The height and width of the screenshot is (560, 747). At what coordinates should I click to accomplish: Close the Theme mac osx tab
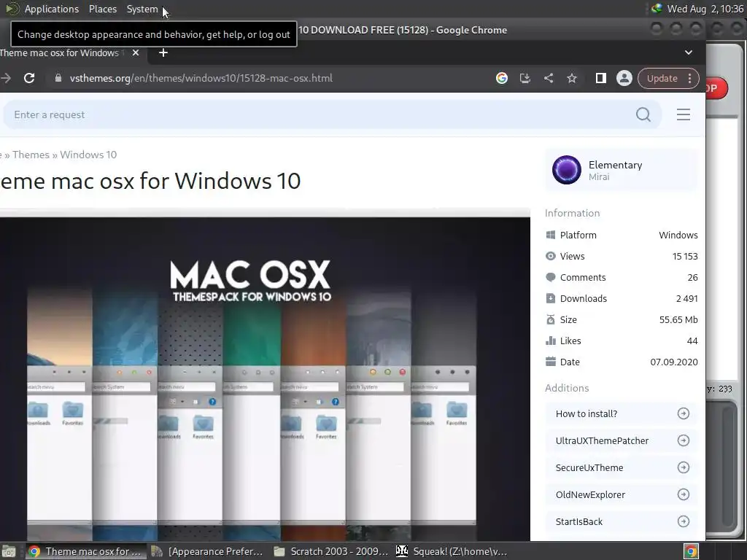click(136, 52)
